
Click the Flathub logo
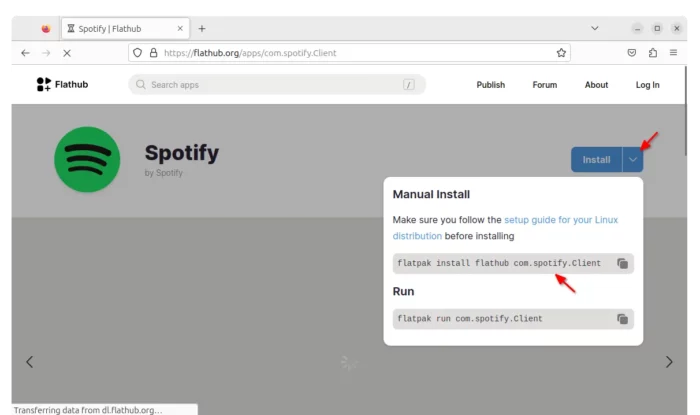click(62, 84)
